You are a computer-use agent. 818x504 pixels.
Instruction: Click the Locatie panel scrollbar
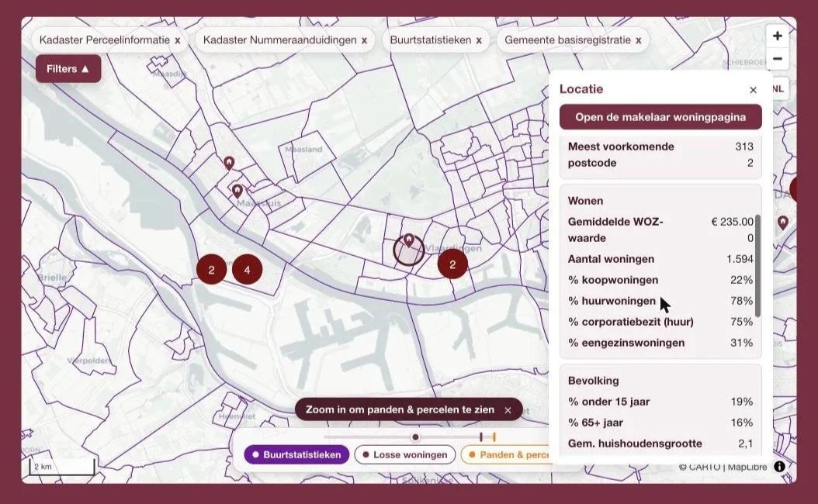tap(758, 266)
